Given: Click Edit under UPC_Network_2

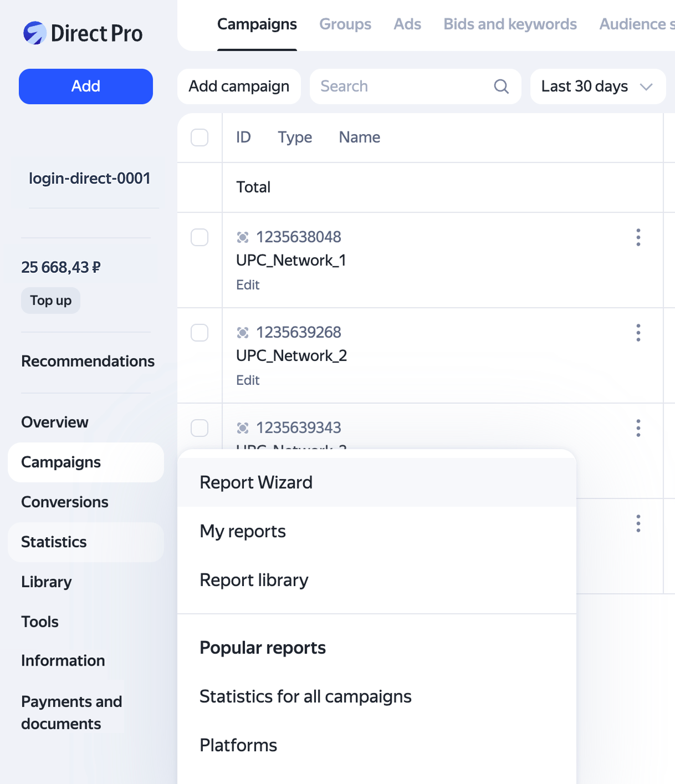Looking at the screenshot, I should (x=248, y=380).
